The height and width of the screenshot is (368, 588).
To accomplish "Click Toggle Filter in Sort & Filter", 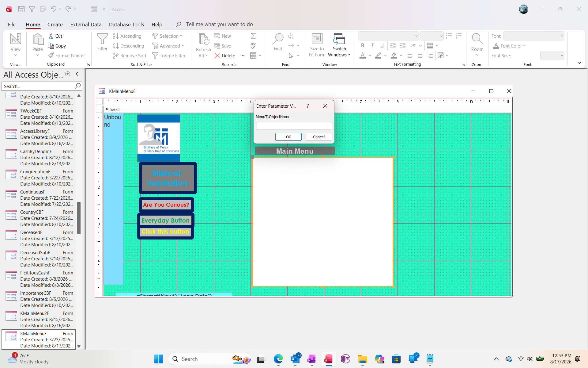I will (169, 56).
